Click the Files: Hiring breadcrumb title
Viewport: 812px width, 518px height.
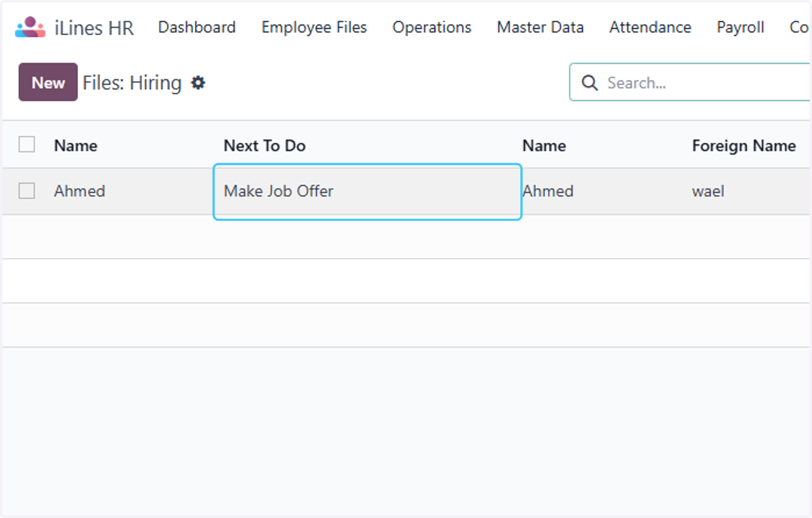(x=132, y=83)
